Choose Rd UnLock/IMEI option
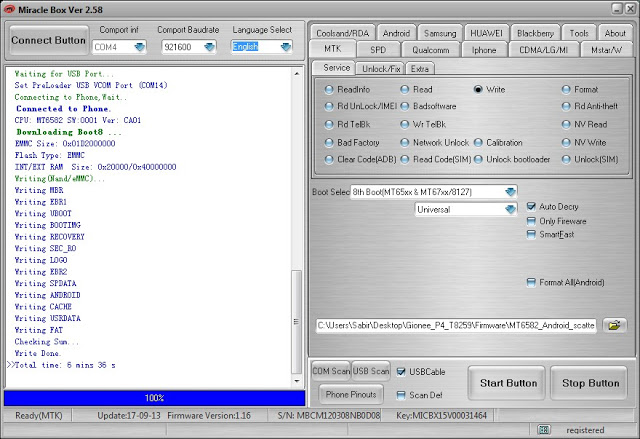Viewport: 640px width, 439px height. pos(361,106)
